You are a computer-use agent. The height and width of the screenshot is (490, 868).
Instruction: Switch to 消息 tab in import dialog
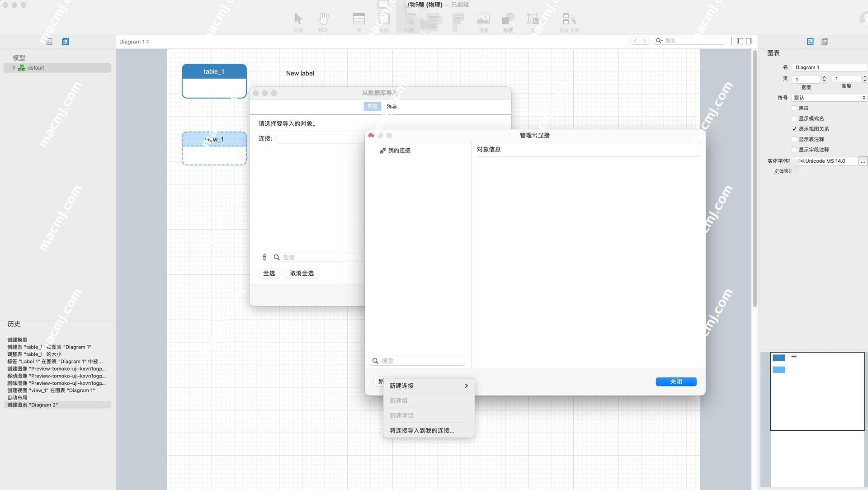[392, 106]
